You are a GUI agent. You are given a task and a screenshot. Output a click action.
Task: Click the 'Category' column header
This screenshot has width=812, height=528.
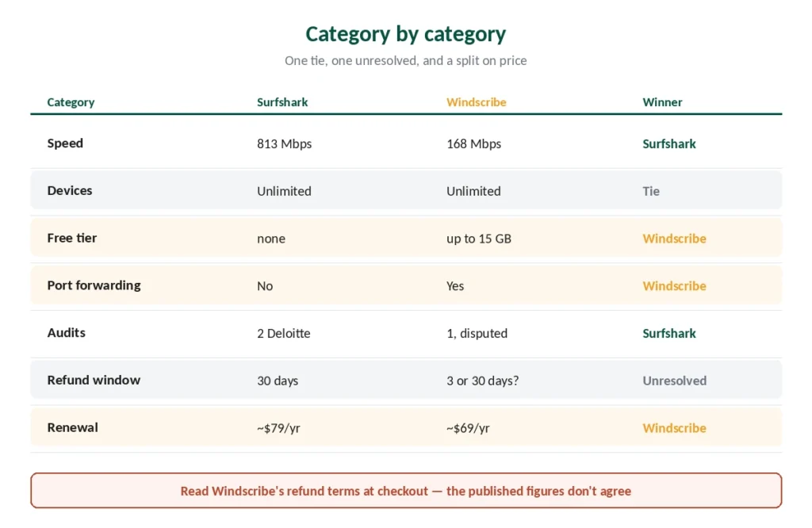[71, 102]
